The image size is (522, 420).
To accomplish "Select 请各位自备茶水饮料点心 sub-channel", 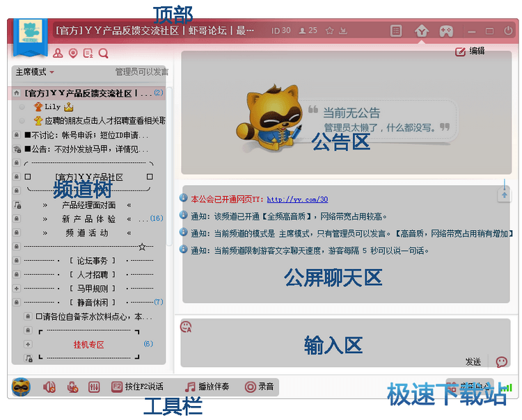I will (x=94, y=316).
